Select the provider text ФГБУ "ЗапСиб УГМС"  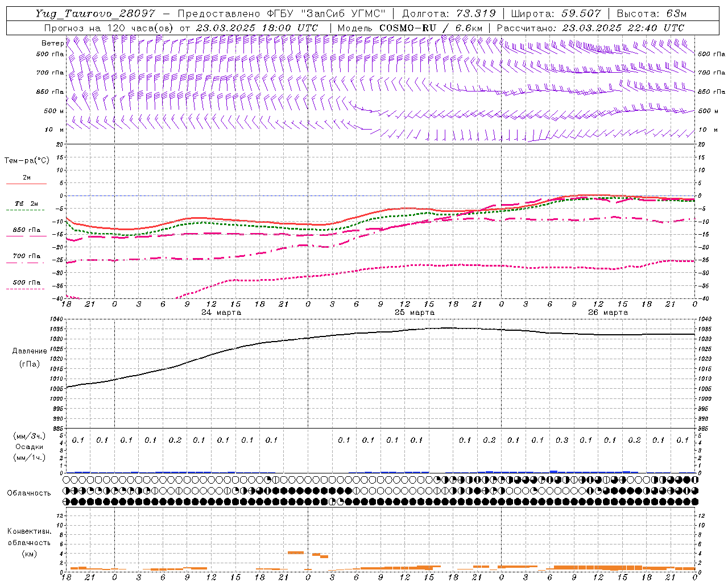click(x=326, y=14)
